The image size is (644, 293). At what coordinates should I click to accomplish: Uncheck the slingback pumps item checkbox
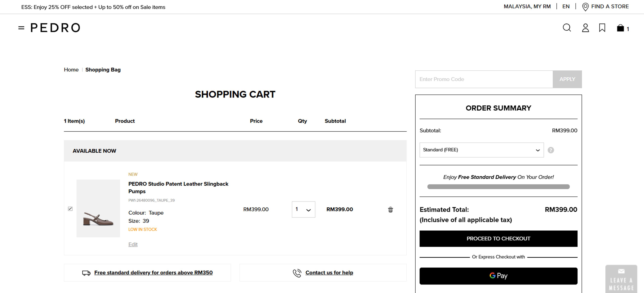(x=70, y=209)
